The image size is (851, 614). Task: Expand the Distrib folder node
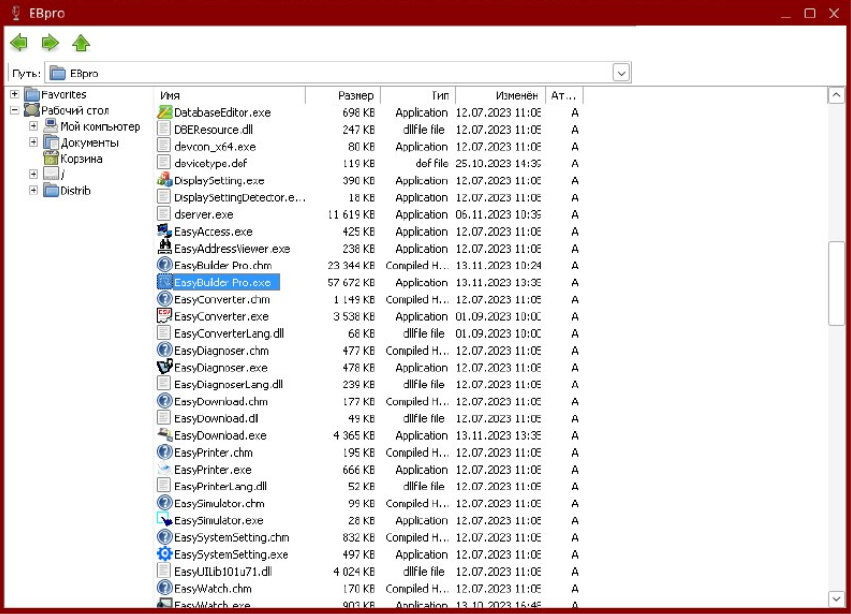pos(33,191)
